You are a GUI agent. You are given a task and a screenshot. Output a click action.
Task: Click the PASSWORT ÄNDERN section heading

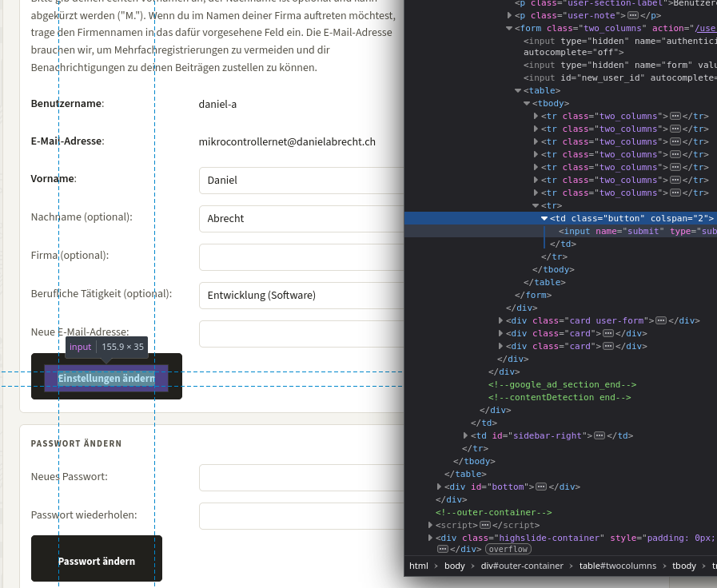tap(77, 443)
